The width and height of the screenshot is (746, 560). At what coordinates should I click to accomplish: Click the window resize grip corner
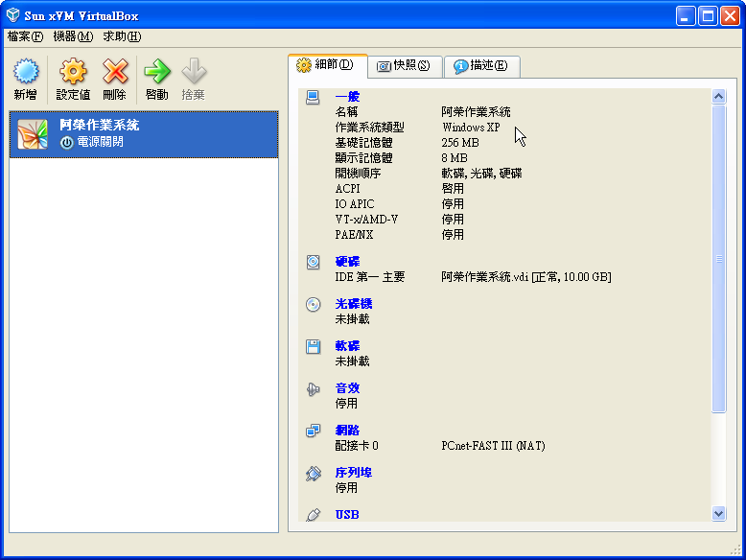735,550
